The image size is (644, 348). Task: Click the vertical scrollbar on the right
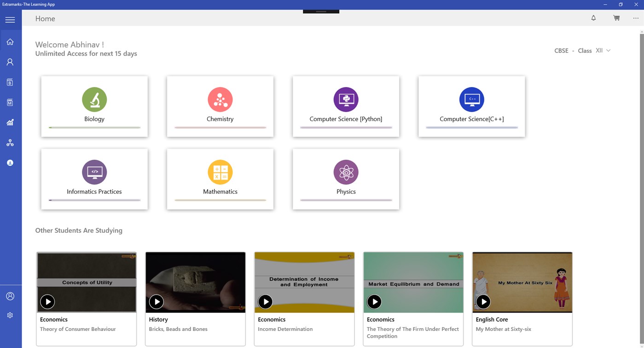[x=642, y=189]
